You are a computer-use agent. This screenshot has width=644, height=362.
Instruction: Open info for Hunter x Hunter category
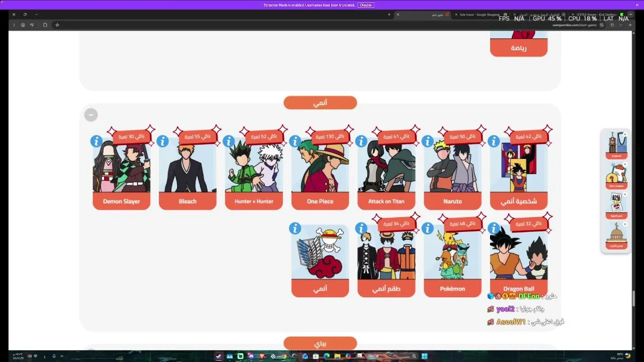coord(228,141)
